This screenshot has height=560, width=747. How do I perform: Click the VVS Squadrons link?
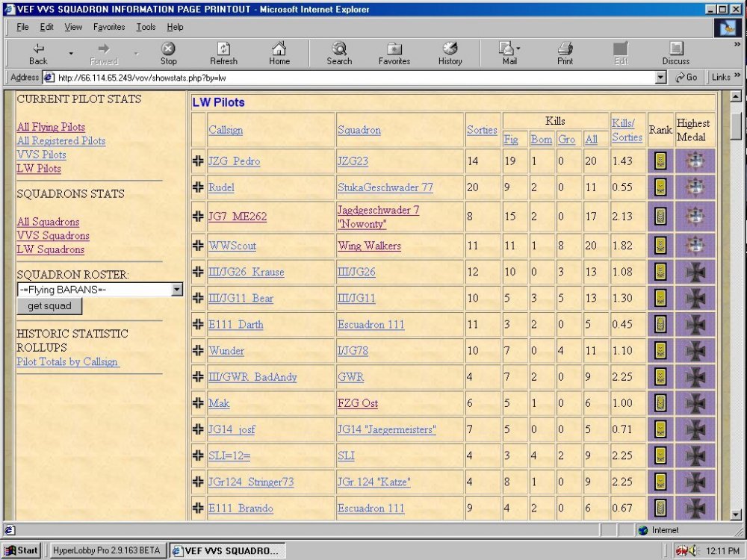[x=53, y=236]
